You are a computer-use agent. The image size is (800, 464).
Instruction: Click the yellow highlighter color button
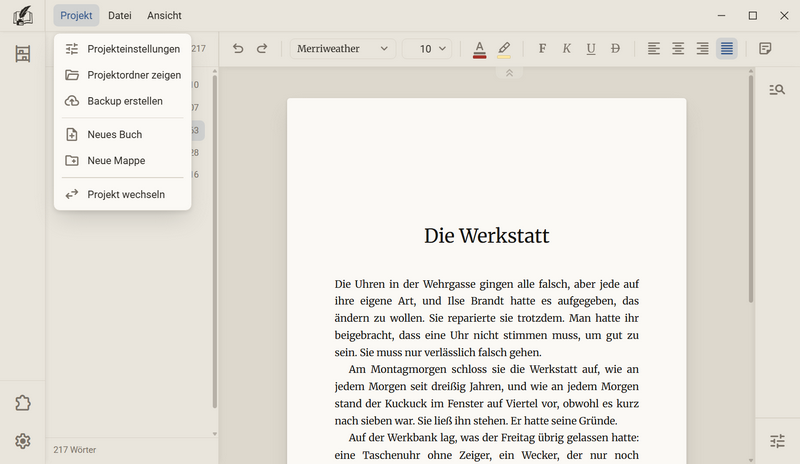tap(504, 49)
